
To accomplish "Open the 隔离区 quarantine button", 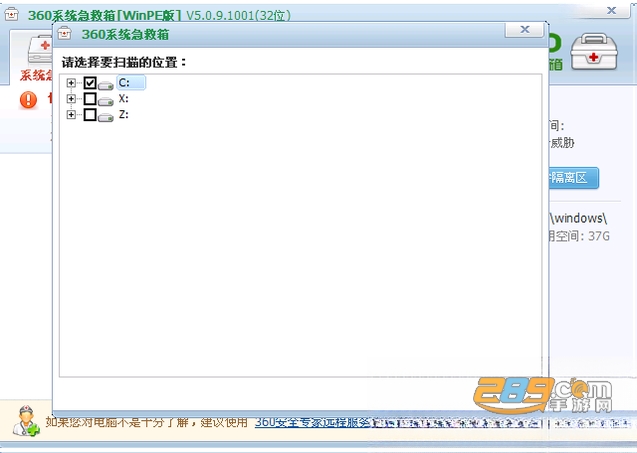I will [573, 178].
